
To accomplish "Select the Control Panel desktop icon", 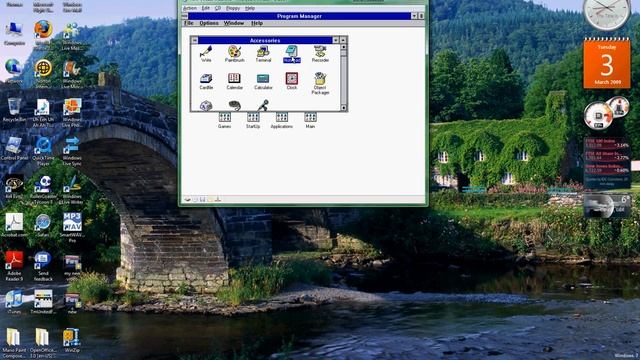I will coord(14,149).
